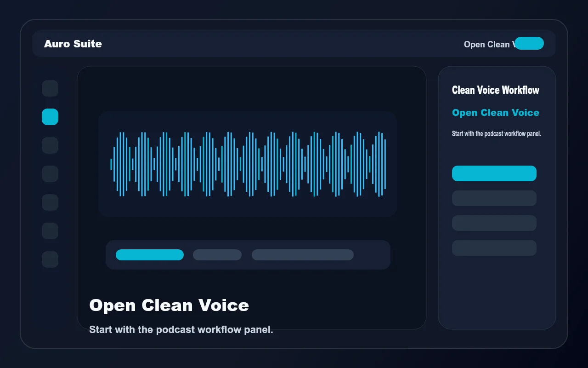Click the cyan pill button in top bar
Image resolution: width=588 pixels, height=368 pixels.
[529, 43]
